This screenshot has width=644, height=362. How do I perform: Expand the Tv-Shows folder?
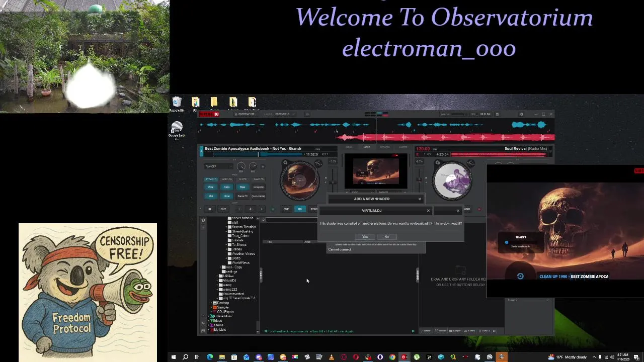(227, 245)
